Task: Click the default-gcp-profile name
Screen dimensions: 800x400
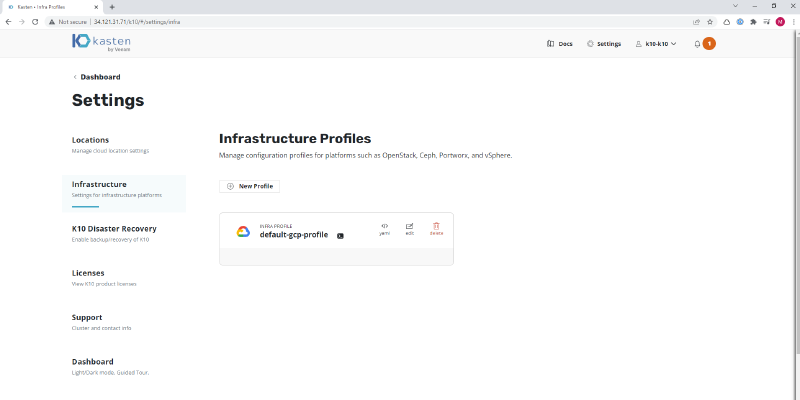Action: 294,235
